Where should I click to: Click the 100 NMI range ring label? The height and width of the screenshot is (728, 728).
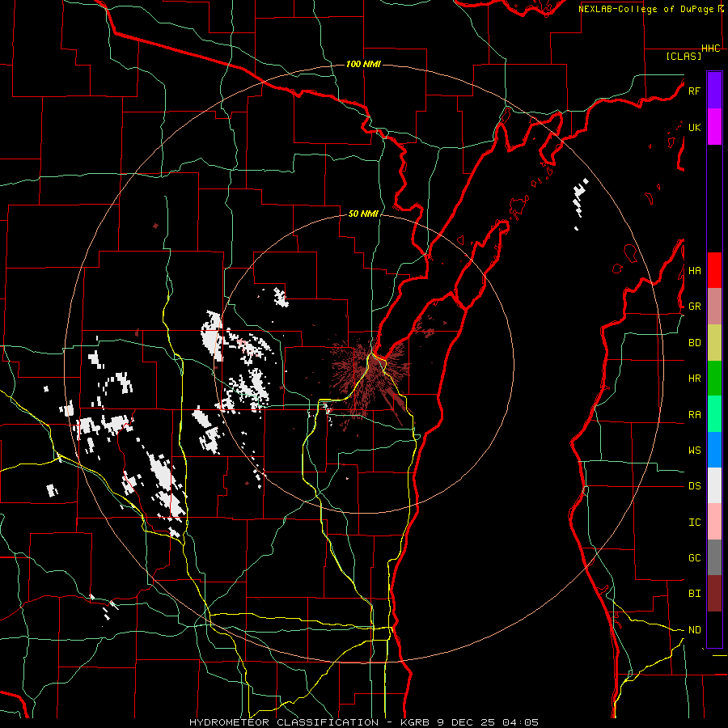363,64
